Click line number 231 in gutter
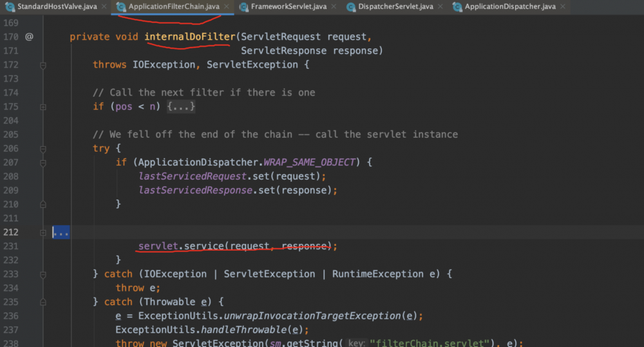The height and width of the screenshot is (347, 644). [x=11, y=246]
